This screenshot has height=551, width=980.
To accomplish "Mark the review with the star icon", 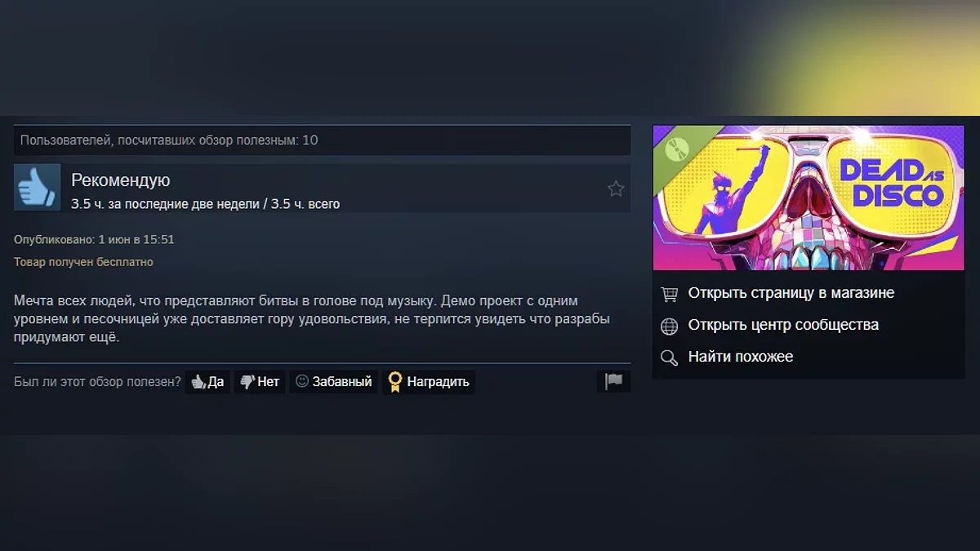I will (616, 189).
